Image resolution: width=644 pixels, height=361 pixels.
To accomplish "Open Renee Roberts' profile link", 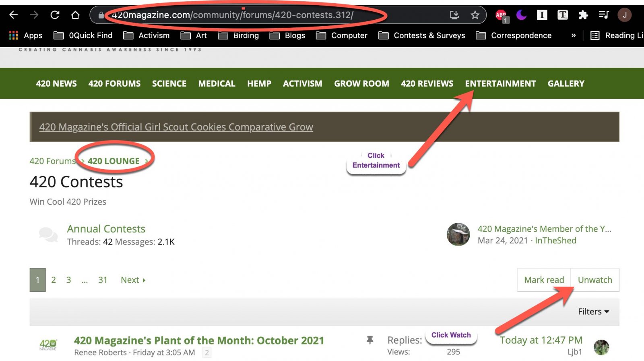I will [100, 353].
